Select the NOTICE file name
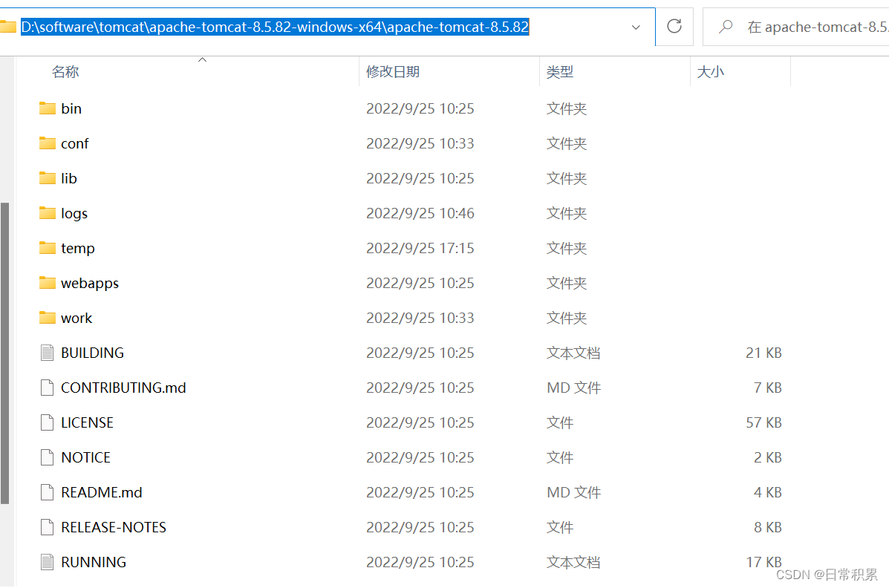 [85, 457]
